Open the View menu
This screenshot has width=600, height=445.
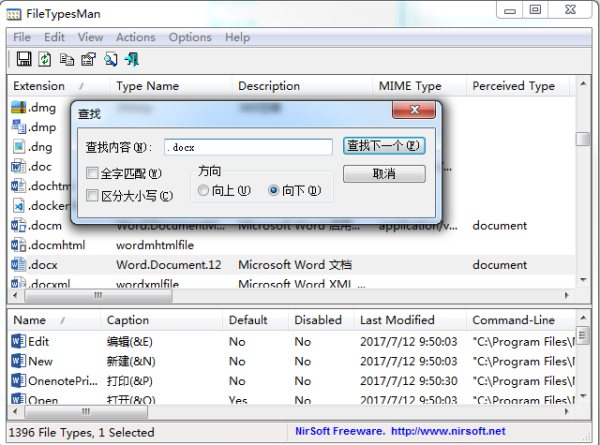click(90, 37)
